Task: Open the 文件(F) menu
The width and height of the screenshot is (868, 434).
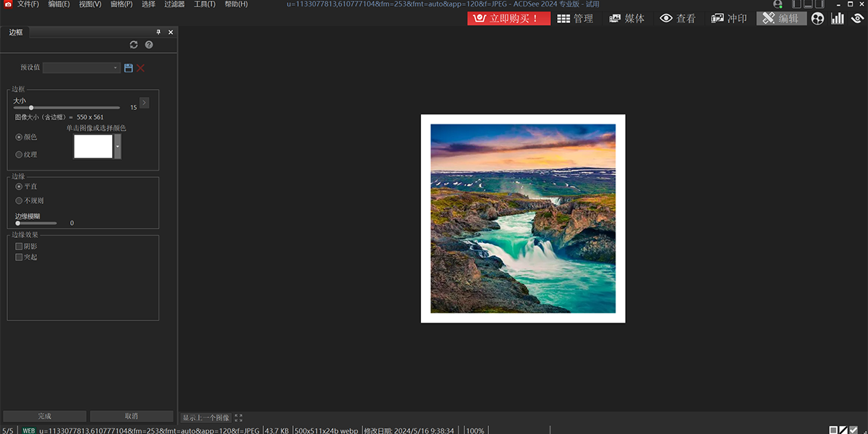Action: click(28, 4)
